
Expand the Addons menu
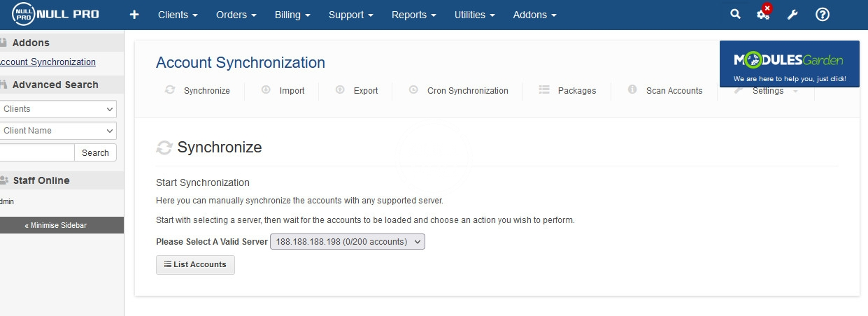(x=534, y=15)
